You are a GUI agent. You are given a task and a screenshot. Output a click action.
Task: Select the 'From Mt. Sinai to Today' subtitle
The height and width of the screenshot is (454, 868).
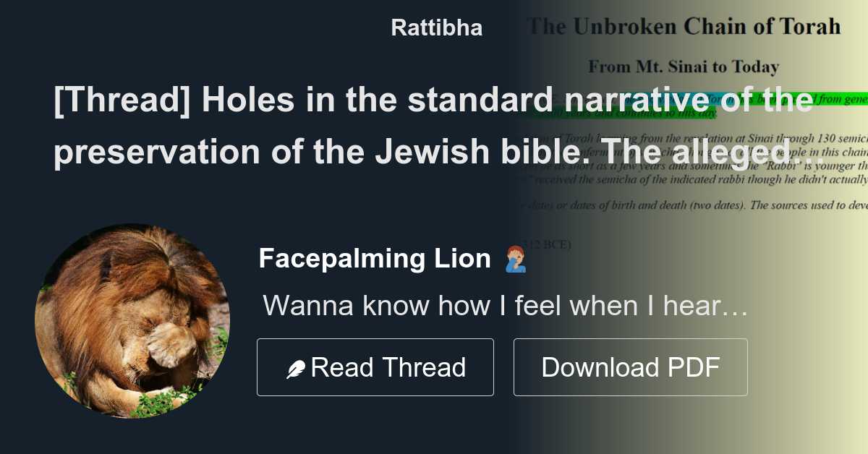click(x=684, y=67)
